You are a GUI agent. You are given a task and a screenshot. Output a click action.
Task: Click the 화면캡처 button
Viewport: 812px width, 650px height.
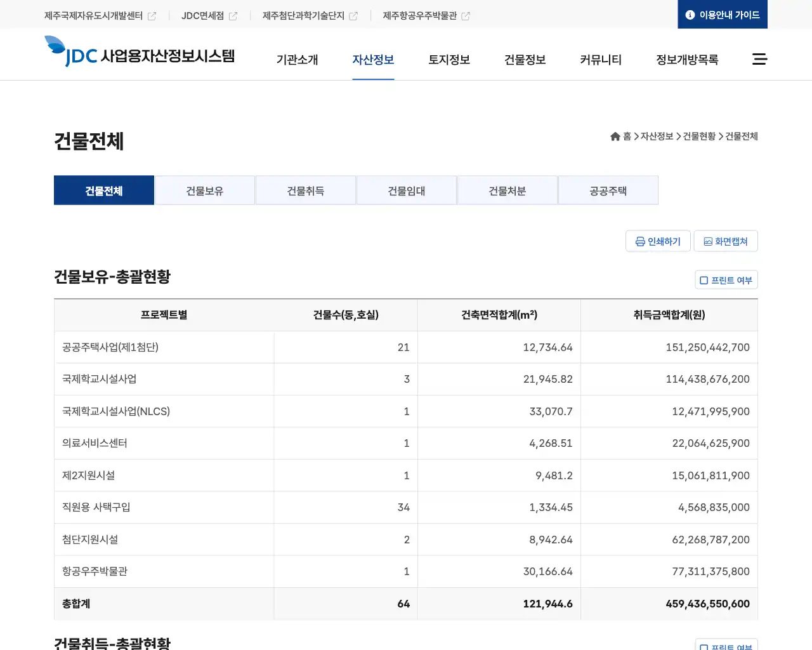coord(726,241)
